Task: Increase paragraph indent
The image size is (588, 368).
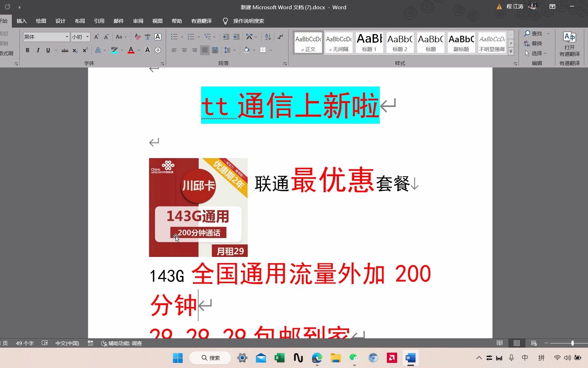Action: click(x=236, y=37)
